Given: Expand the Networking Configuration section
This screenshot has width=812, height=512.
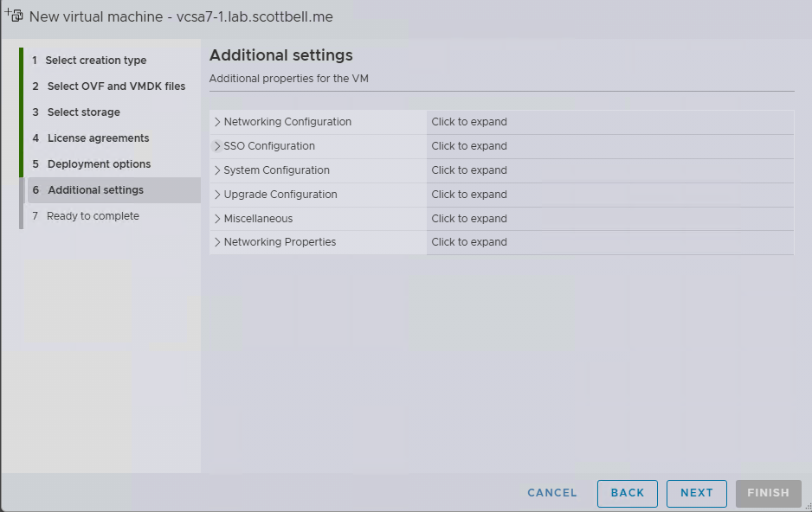Looking at the screenshot, I should [x=287, y=122].
